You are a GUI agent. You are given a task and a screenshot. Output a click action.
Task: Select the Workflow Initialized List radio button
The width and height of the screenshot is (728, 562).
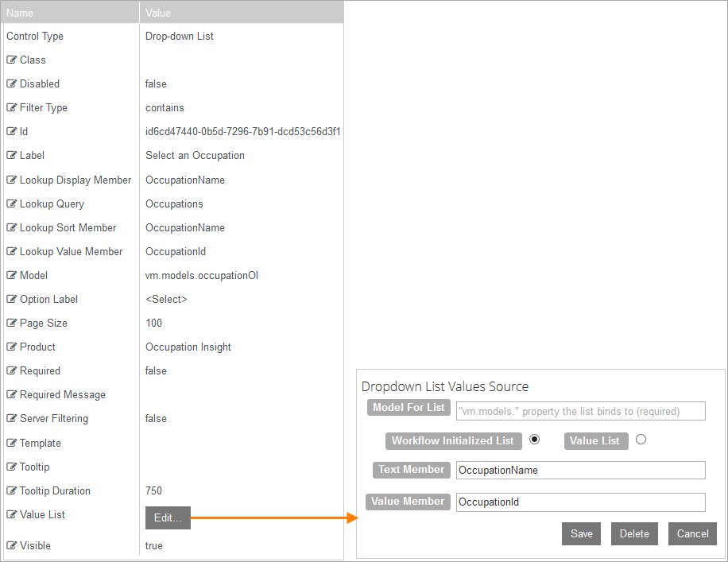[x=536, y=440]
